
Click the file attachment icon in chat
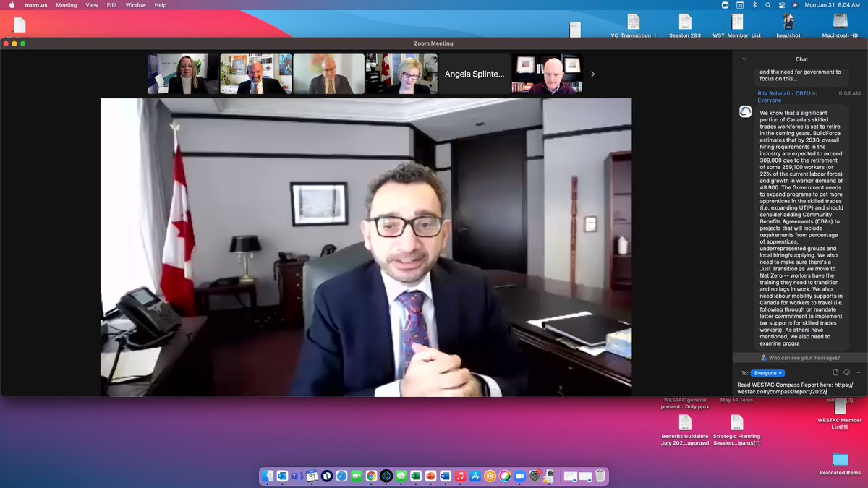[835, 373]
